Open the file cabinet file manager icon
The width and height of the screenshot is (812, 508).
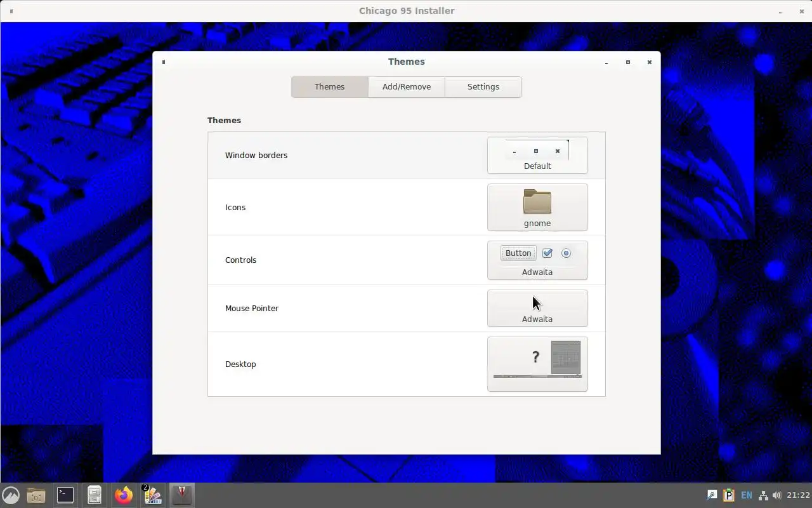[95, 495]
